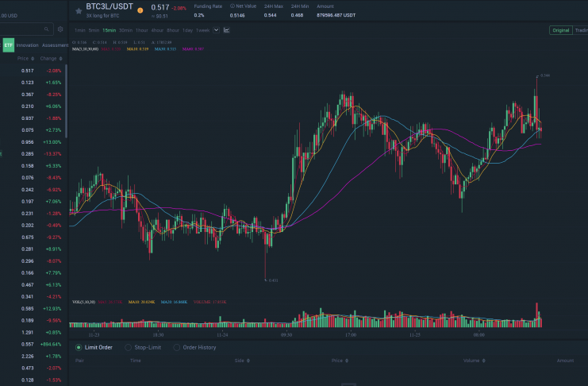Screen dimensions: 588x386
Task: Switch chart to 5min interval
Action: click(x=94, y=30)
